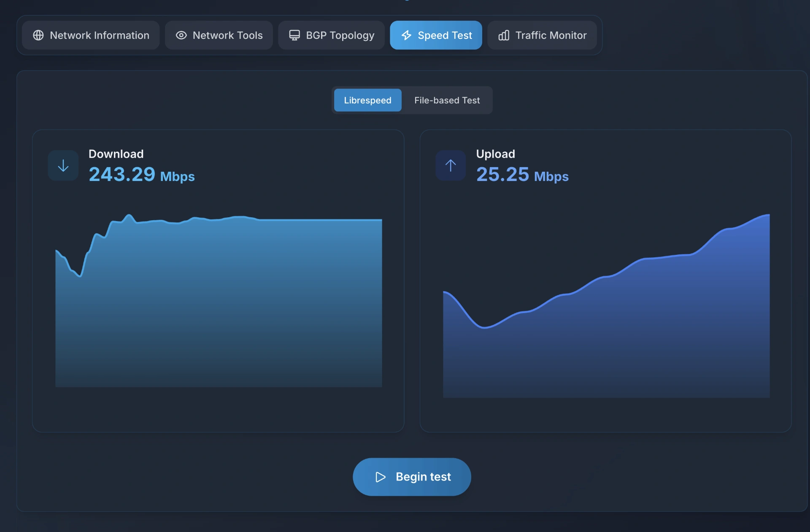Viewport: 810px width, 532px height.
Task: Click the download arrow icon
Action: pos(63,165)
